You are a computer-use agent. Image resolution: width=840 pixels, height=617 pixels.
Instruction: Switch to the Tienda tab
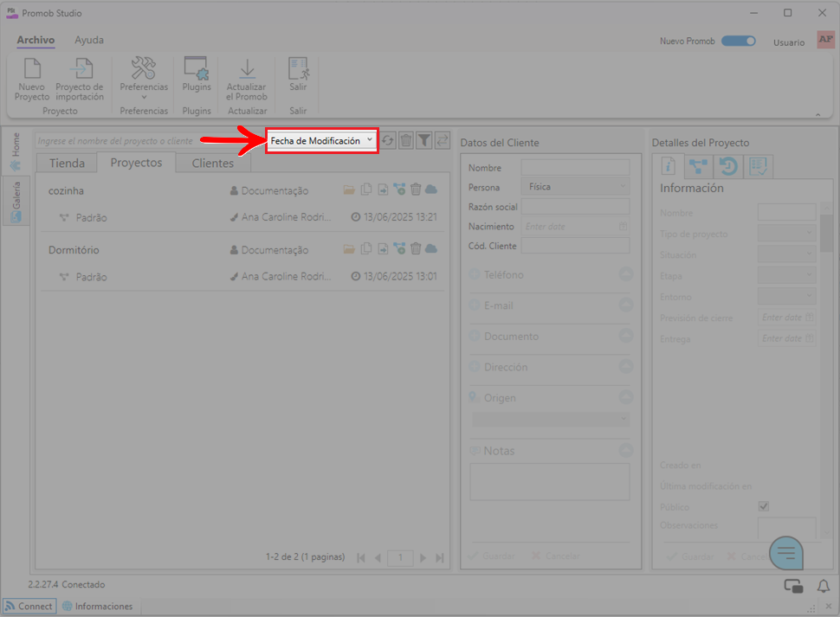tap(67, 164)
